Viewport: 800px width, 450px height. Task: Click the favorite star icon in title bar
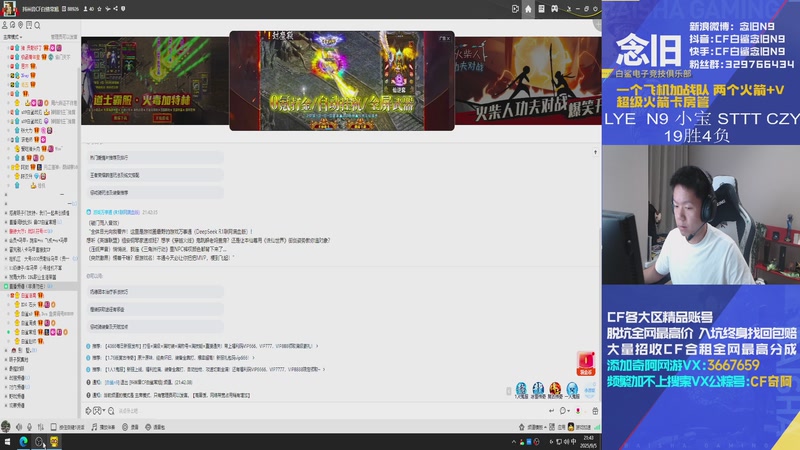click(99, 9)
